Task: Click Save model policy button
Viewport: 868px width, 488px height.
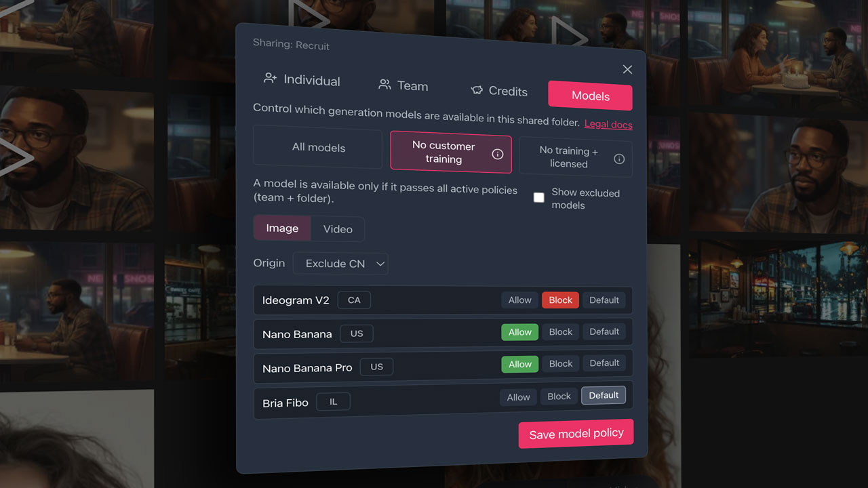Action: (576, 434)
